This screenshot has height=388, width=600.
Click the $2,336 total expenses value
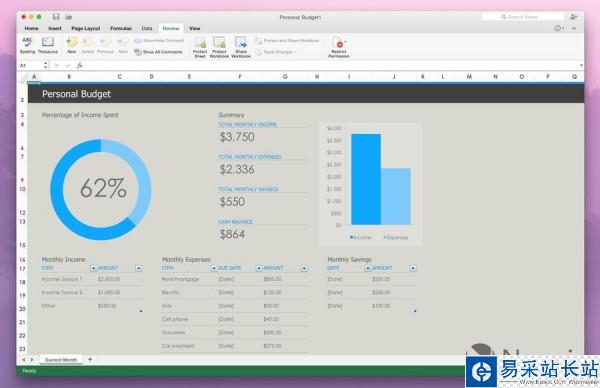(237, 170)
